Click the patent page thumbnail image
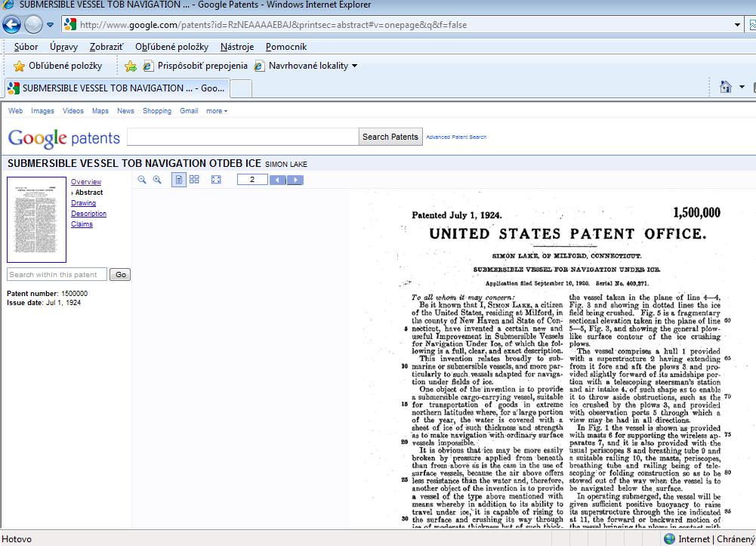756x546 pixels. (37, 219)
